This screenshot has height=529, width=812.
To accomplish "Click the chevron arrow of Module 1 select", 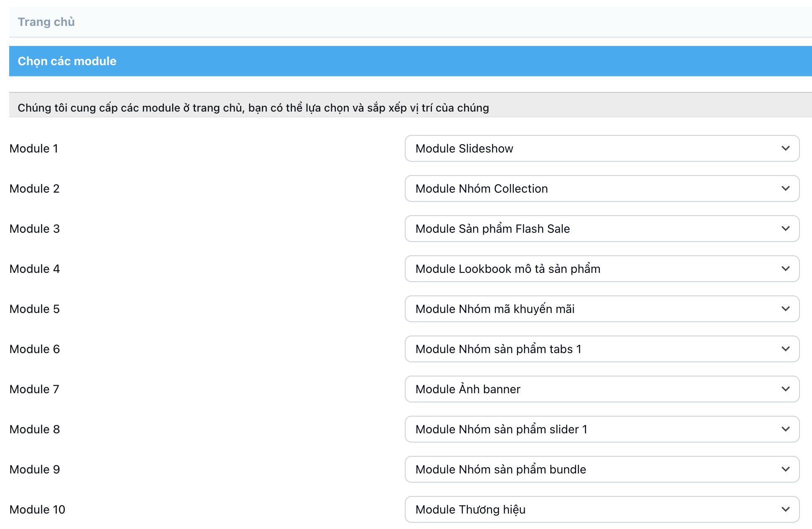I will click(785, 148).
